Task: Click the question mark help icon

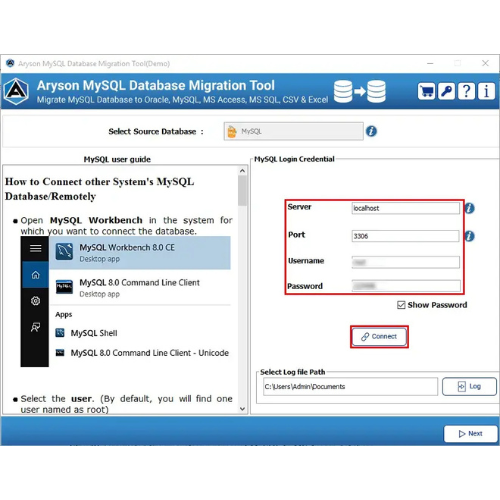Action: (x=466, y=91)
